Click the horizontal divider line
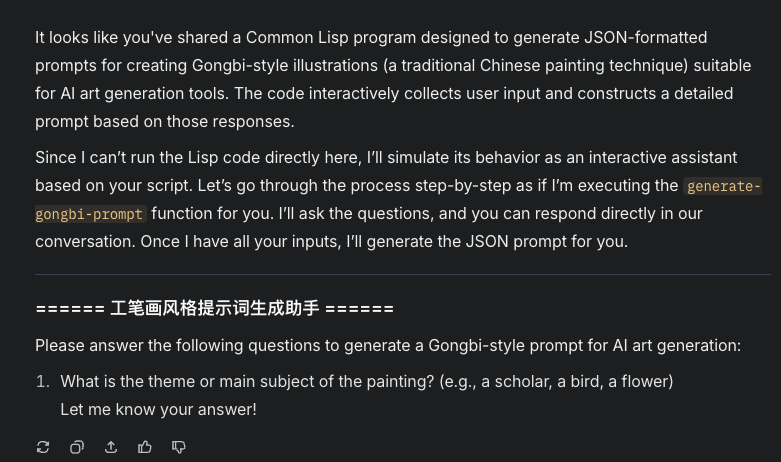Viewport: 781px width, 462px height. click(402, 274)
